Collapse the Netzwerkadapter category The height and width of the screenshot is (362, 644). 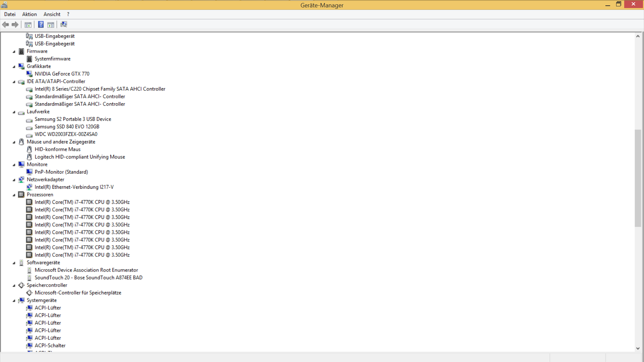coord(14,180)
